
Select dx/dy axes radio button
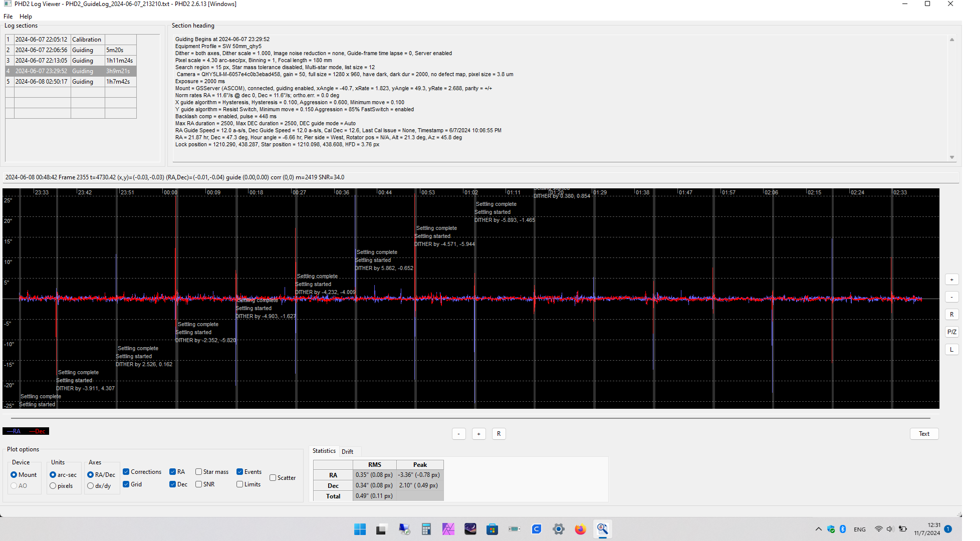tap(91, 486)
